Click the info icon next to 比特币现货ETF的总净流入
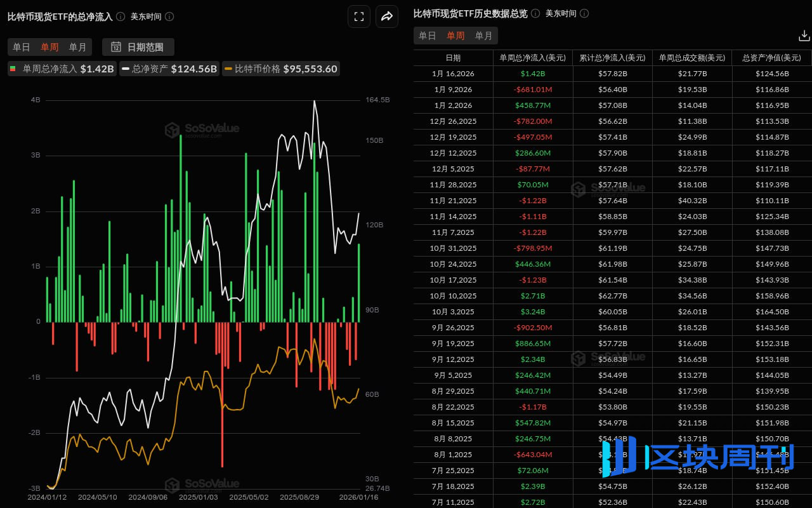Screen dimensions: 812x508 tap(120, 17)
